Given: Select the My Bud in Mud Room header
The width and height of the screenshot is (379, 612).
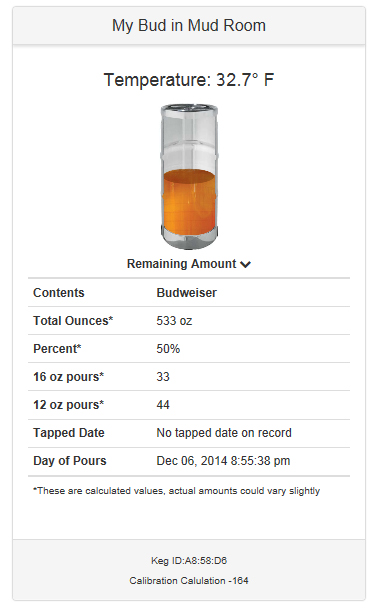Looking at the screenshot, I should coord(189,25).
